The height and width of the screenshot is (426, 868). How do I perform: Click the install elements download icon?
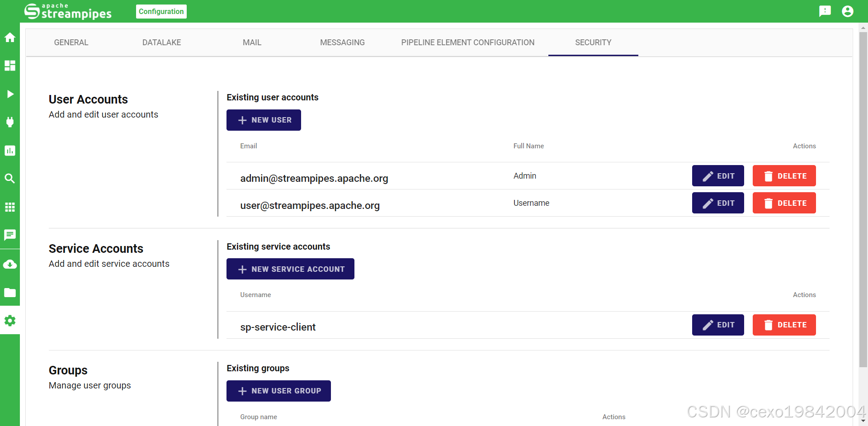pyautogui.click(x=9, y=264)
